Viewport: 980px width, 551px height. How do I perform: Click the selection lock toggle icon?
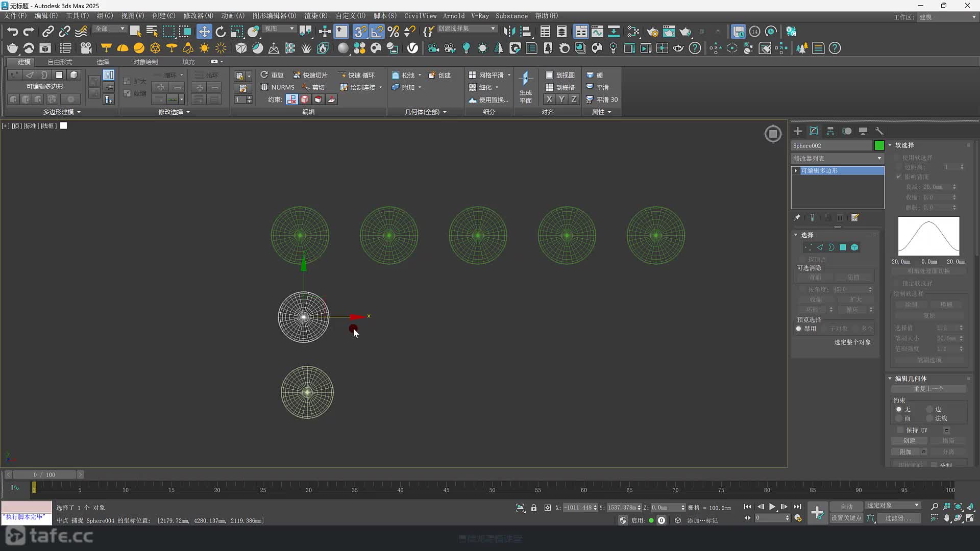pos(534,508)
